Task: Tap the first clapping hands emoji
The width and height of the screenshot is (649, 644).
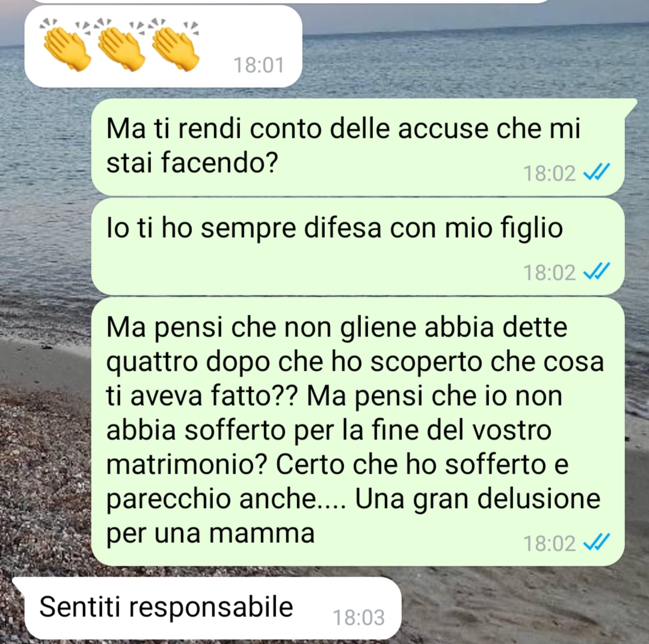Action: [x=66, y=45]
